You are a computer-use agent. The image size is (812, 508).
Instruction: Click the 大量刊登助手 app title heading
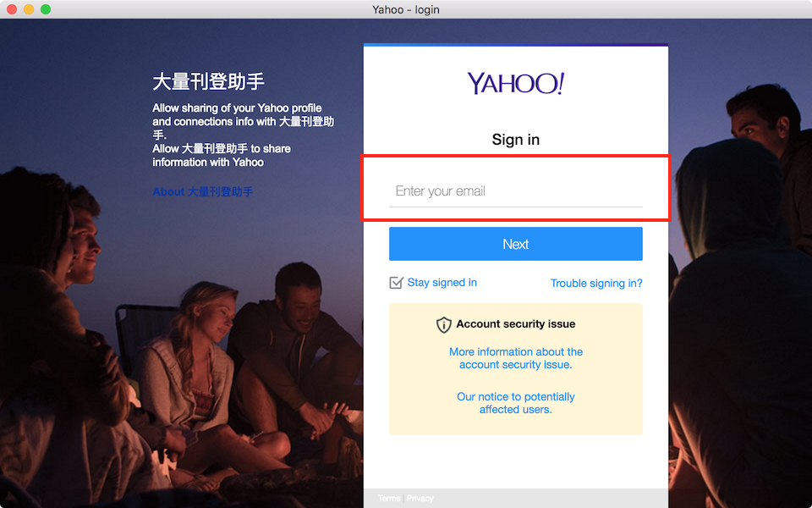tap(208, 82)
